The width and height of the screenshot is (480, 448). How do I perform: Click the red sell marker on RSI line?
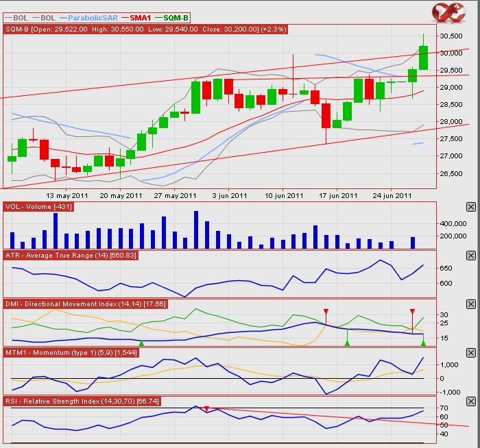206,408
